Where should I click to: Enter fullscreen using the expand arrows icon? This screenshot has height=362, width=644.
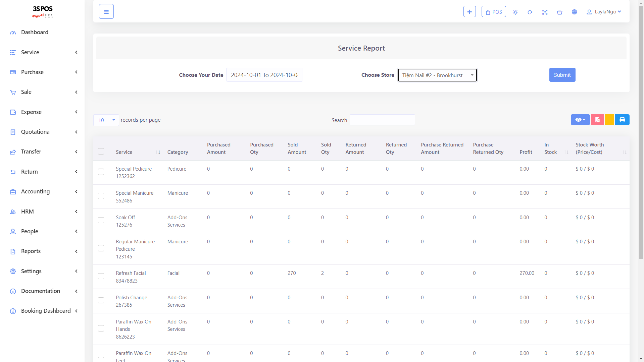pos(545,12)
